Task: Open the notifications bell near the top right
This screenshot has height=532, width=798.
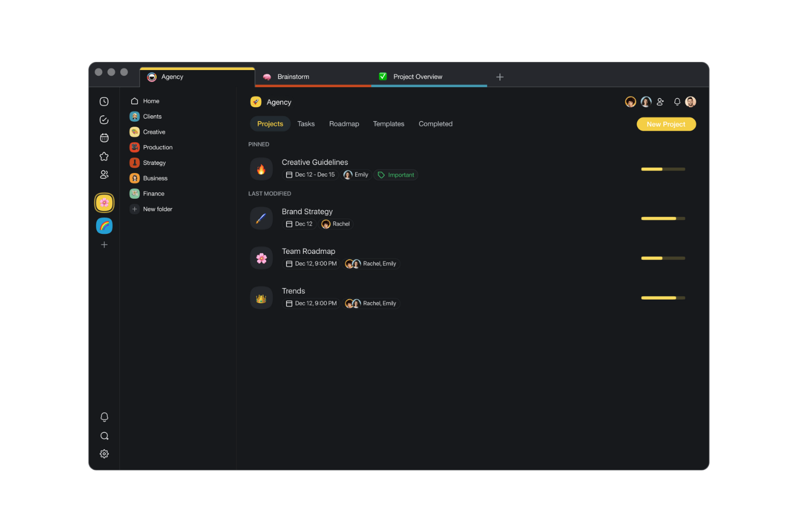Action: [x=677, y=101]
